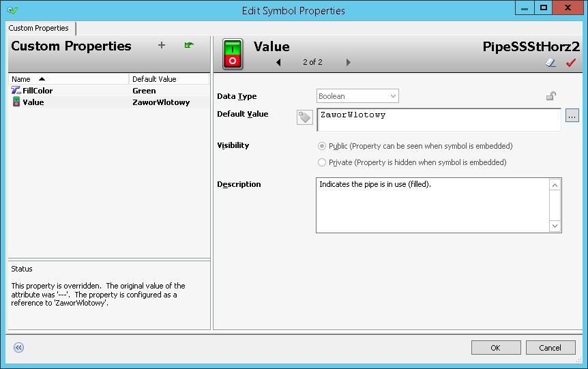
Task: Click into the Default Value input field
Action: 439,119
